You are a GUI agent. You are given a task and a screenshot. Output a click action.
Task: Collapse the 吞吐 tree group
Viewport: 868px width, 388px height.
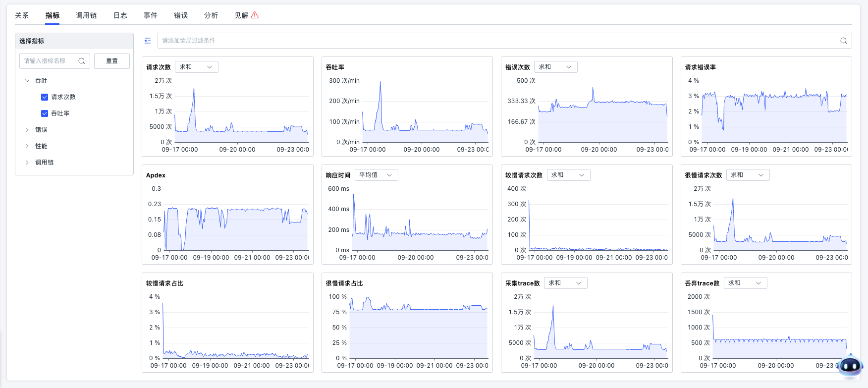click(27, 81)
